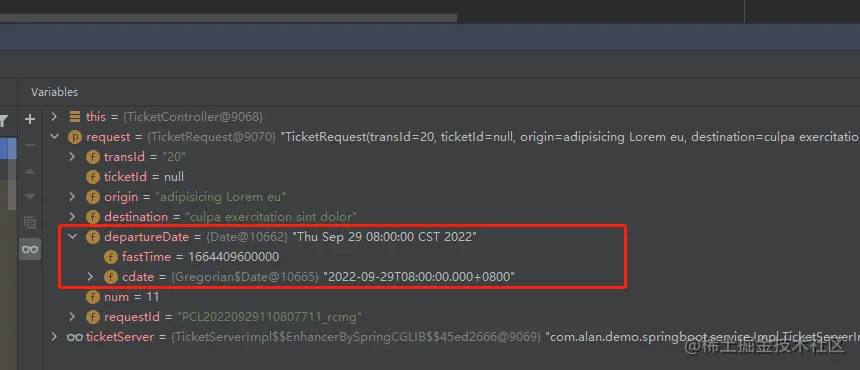
Task: Click the "2022-09-29T08:00:00.000+0800" value
Action: point(419,277)
